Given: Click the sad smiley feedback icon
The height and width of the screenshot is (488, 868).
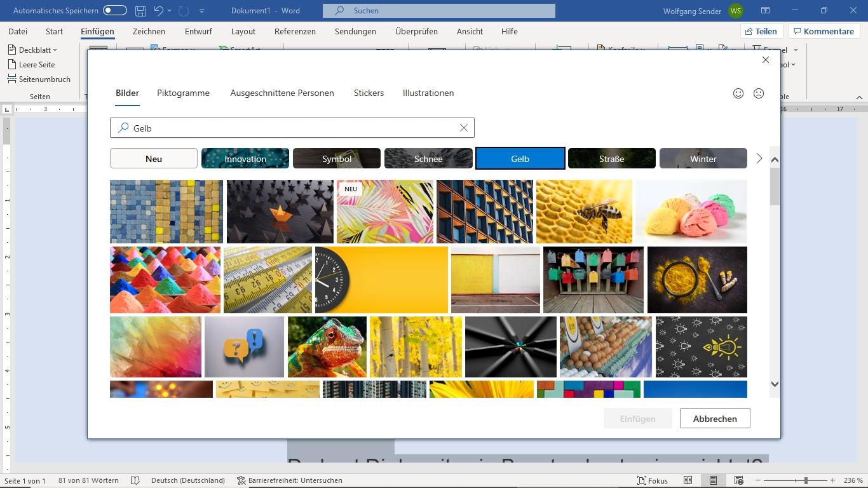Looking at the screenshot, I should [759, 93].
